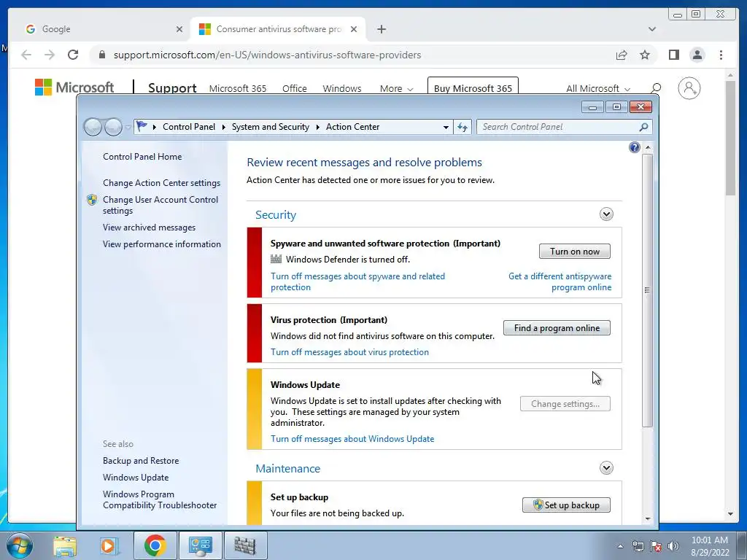This screenshot has height=560, width=747.
Task: Click the volume speaker tray icon
Action: tap(673, 546)
